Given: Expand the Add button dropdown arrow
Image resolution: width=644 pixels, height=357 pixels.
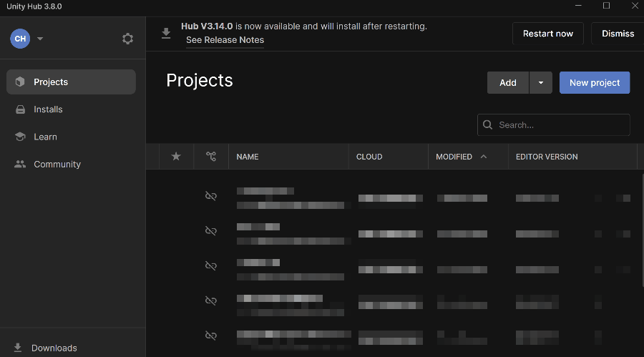Looking at the screenshot, I should point(540,82).
